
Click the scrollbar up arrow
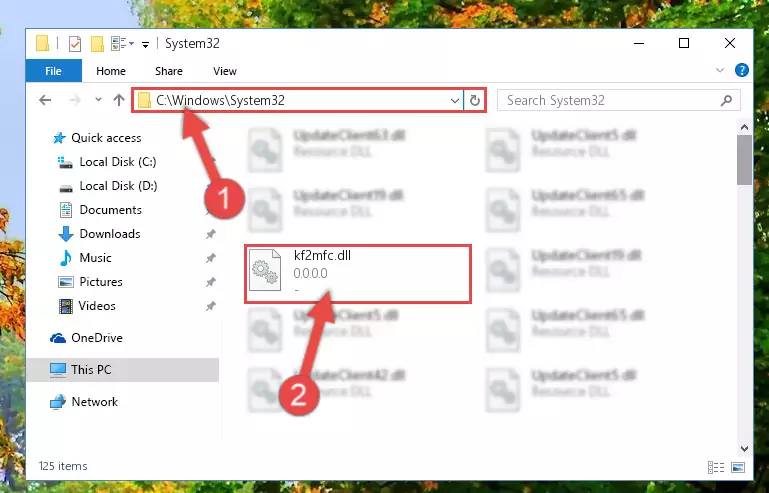tap(744, 128)
